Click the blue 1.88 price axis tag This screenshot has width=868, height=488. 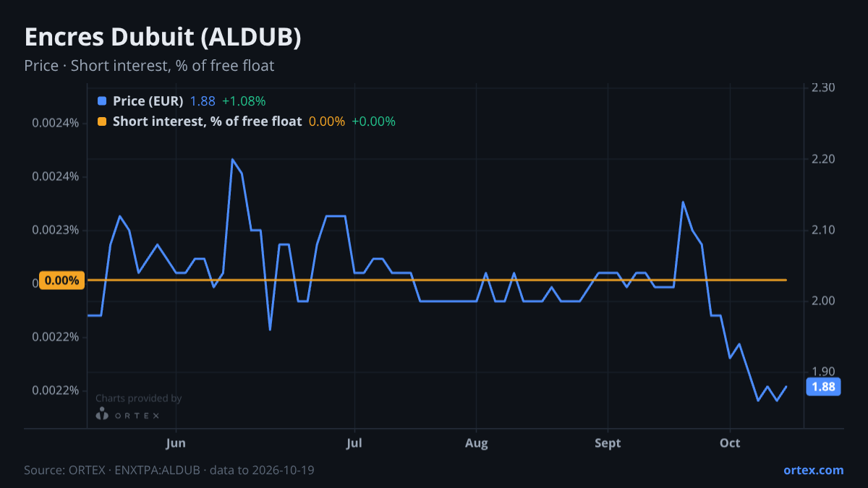[x=823, y=387]
